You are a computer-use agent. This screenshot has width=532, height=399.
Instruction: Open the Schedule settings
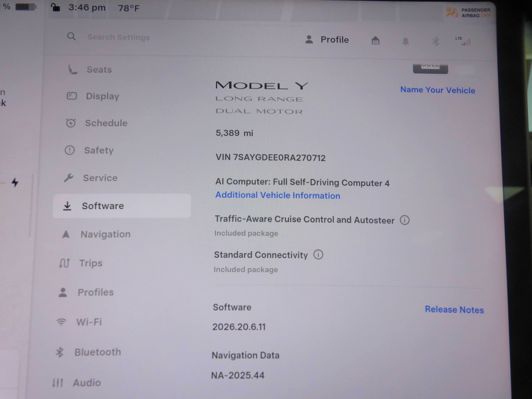tap(96, 123)
